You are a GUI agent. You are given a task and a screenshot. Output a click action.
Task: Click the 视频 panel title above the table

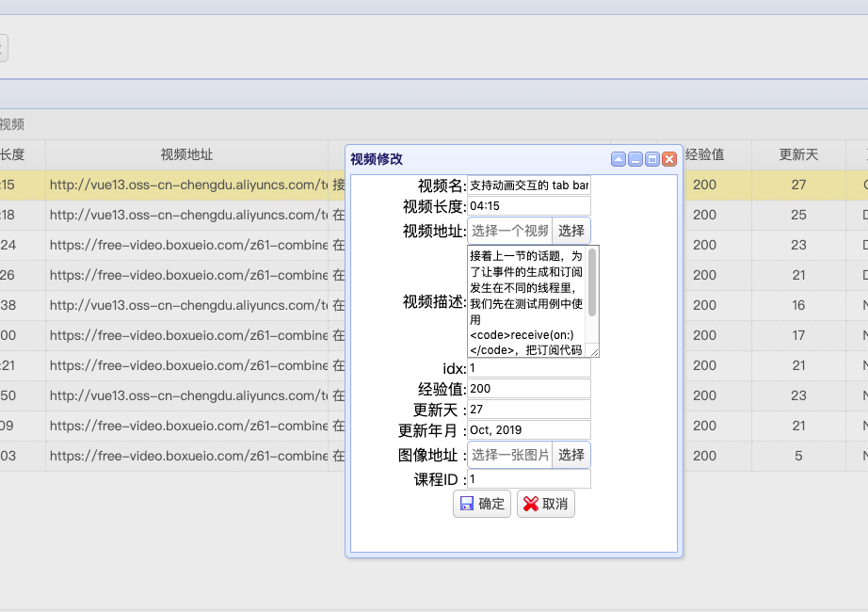point(11,124)
